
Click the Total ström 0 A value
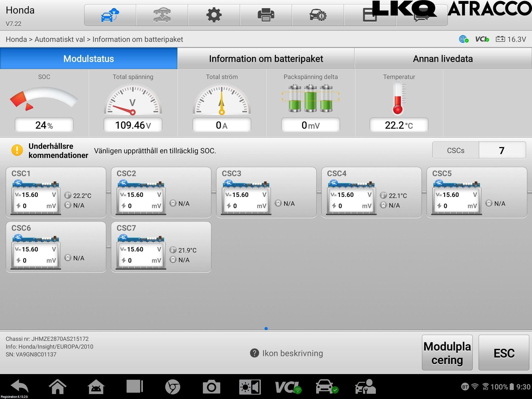click(x=222, y=125)
